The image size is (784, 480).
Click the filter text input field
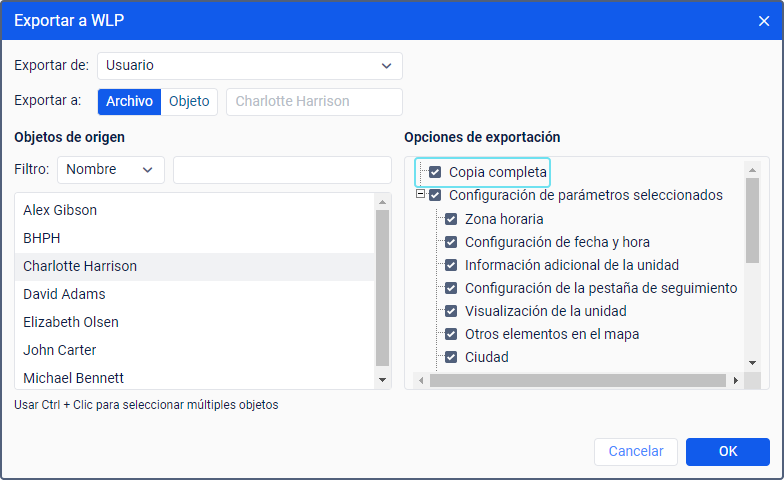click(x=282, y=170)
